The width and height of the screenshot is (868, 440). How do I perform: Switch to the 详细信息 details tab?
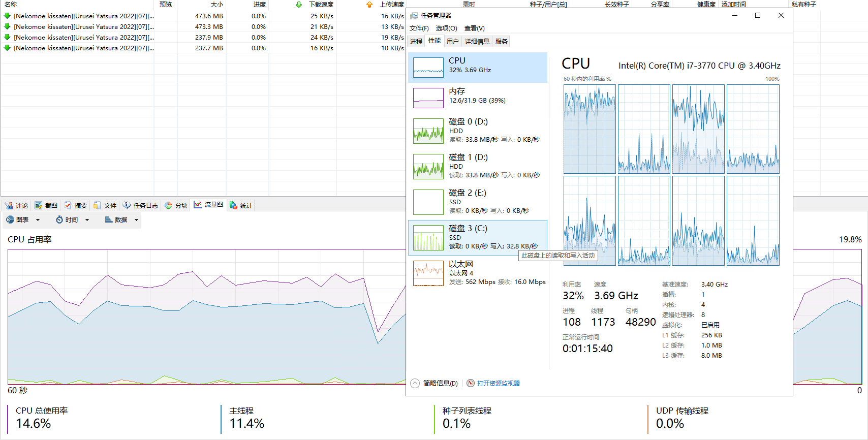[x=477, y=42]
